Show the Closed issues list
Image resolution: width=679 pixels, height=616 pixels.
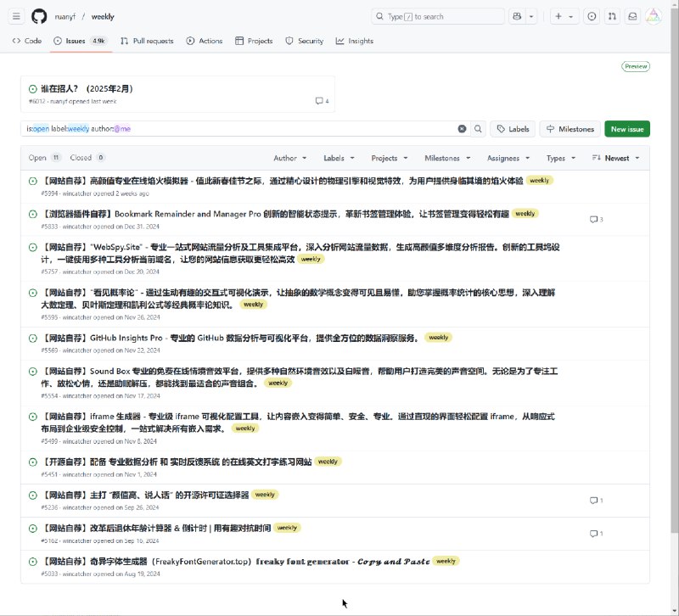tap(87, 158)
